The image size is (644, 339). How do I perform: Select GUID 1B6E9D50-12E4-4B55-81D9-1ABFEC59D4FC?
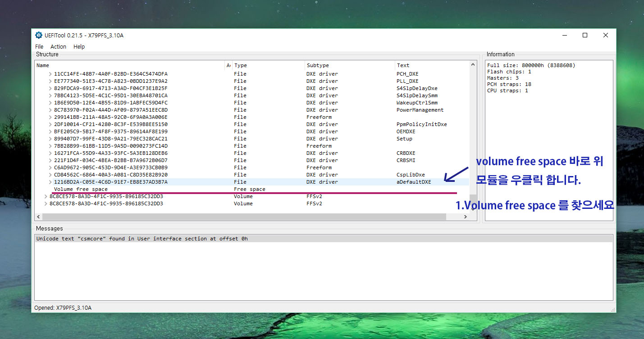tap(111, 103)
